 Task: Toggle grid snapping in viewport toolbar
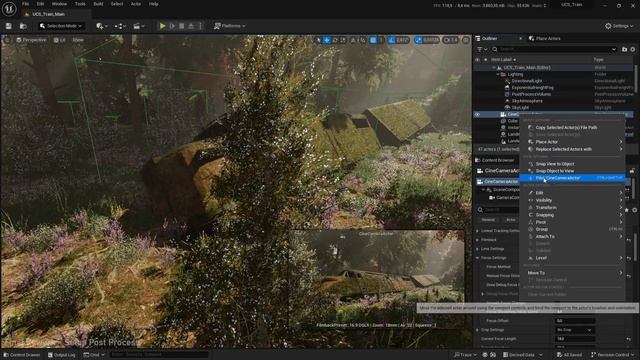pyautogui.click(x=373, y=40)
